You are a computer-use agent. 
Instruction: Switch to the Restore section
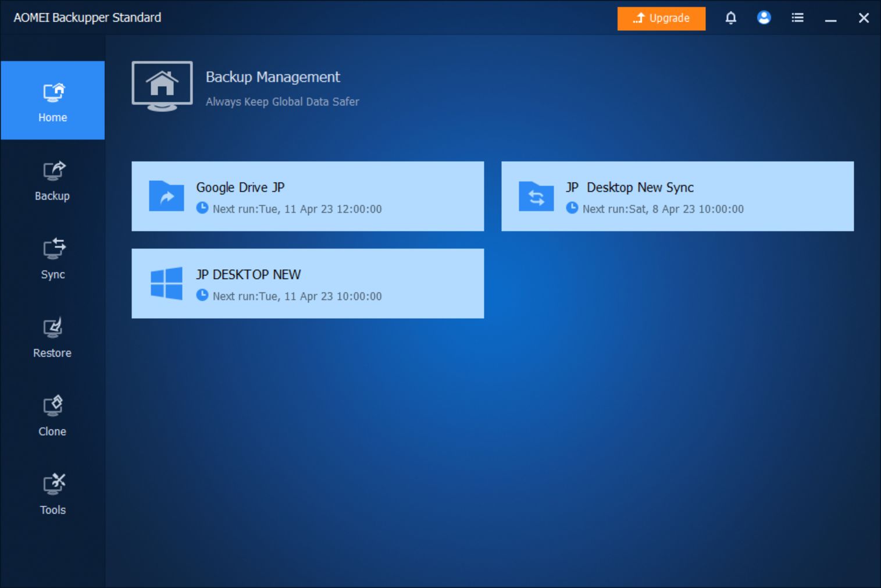pyautogui.click(x=52, y=338)
